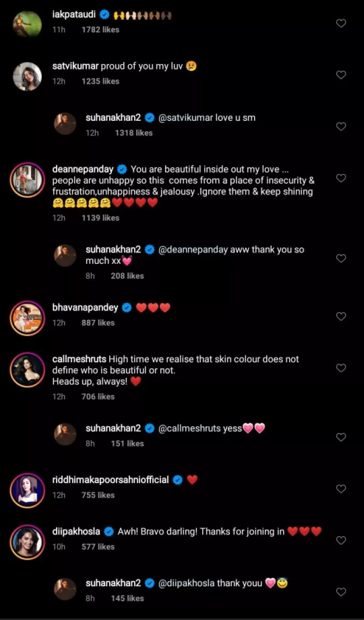Heart callmeshruts' skin colour comment
Image resolution: width=364 pixels, height=620 pixels.
coord(341,368)
